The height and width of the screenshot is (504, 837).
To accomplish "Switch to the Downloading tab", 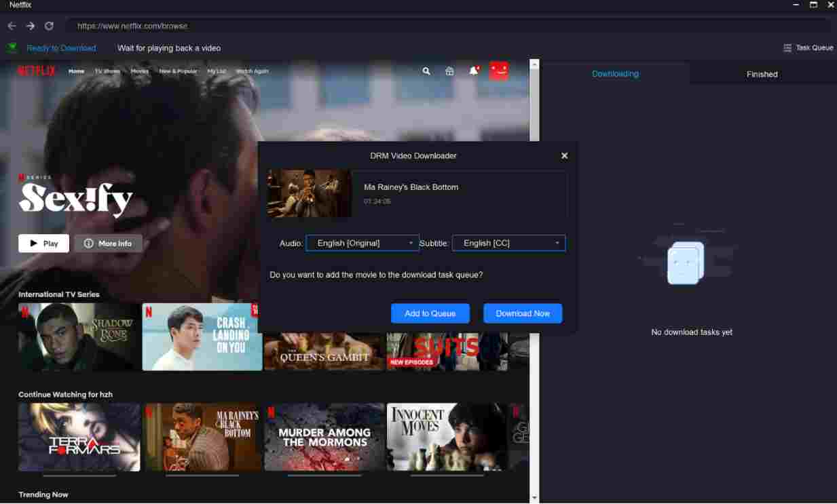I will [615, 74].
